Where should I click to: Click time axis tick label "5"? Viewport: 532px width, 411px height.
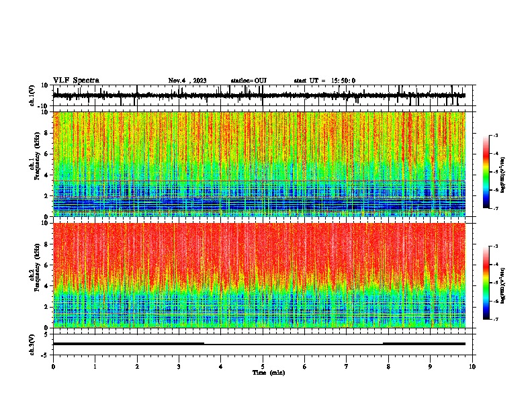[263, 367]
